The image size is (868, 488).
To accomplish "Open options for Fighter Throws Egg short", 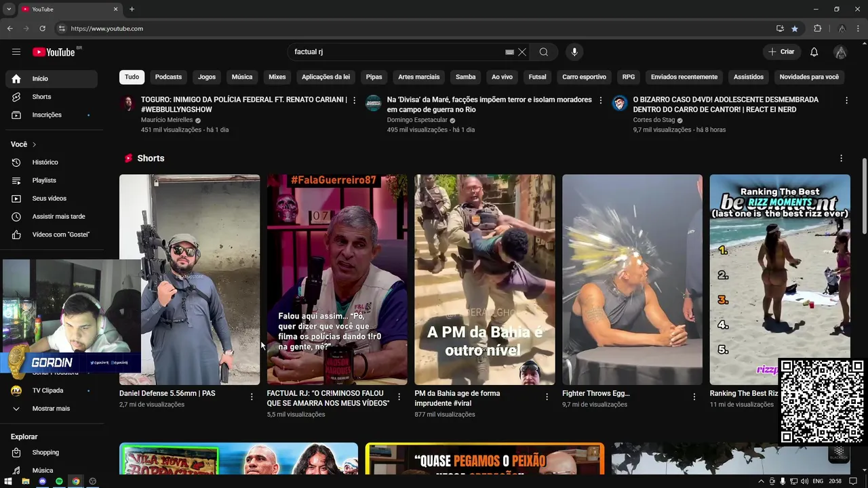I will click(x=694, y=396).
